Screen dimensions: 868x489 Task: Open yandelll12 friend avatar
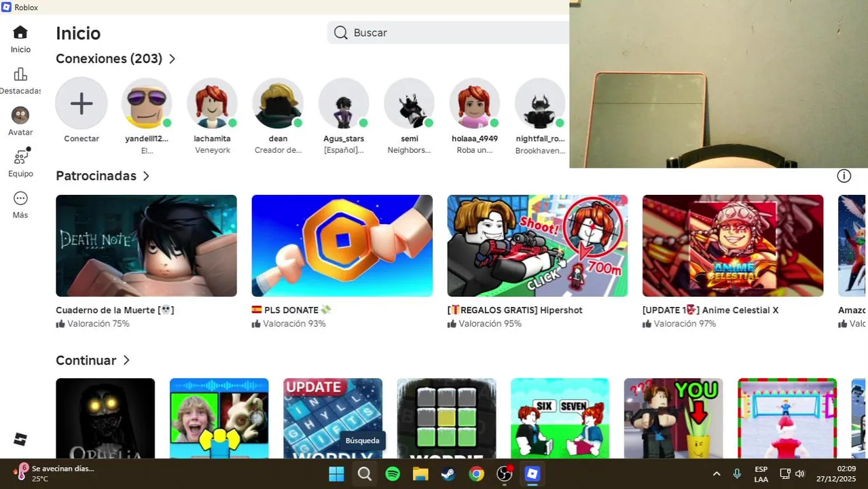(x=147, y=103)
